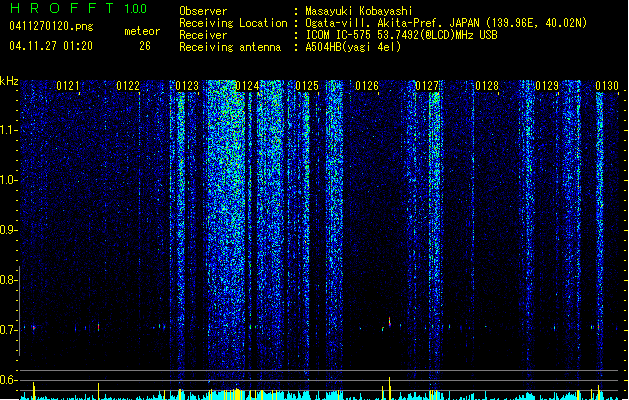629x400 pixels.
Task: Click the Receiving antenna label
Action: coord(230,47)
